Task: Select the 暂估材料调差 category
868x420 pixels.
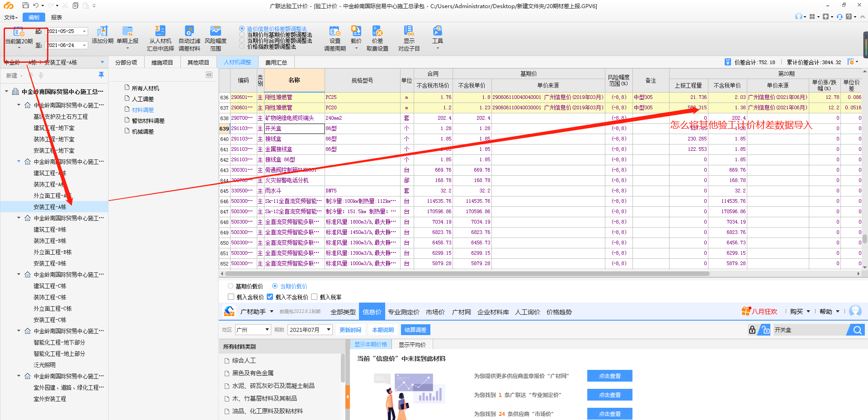Action: point(148,121)
